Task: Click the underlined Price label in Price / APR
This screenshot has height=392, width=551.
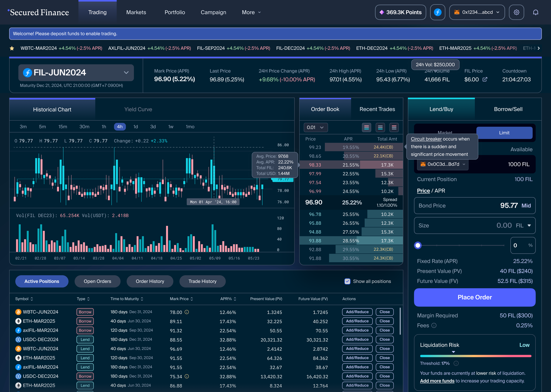Action: tap(423, 191)
